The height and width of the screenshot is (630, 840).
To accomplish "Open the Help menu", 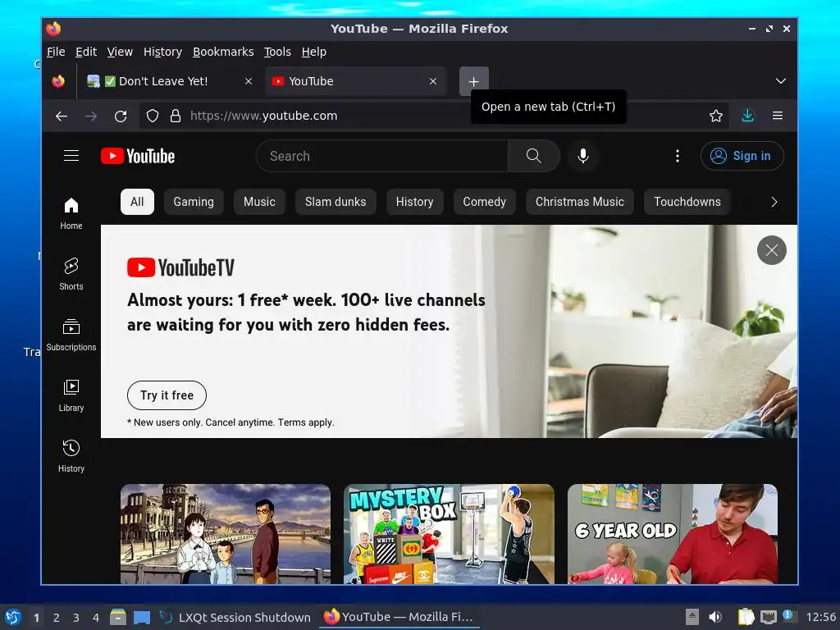I will pyautogui.click(x=313, y=52).
